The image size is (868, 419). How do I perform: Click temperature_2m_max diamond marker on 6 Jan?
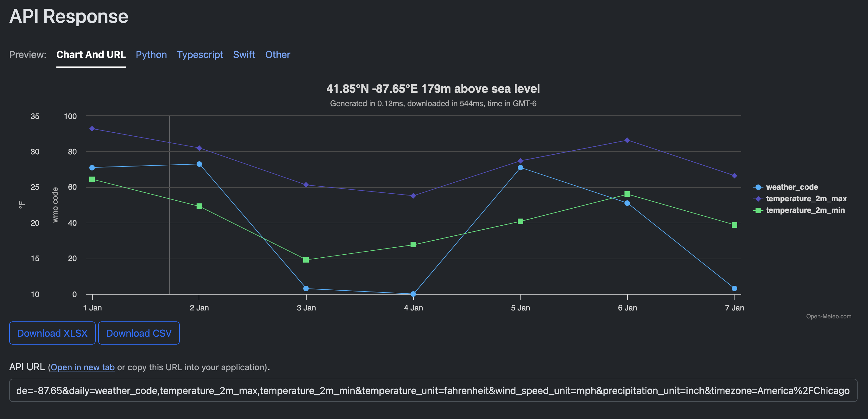click(x=627, y=140)
